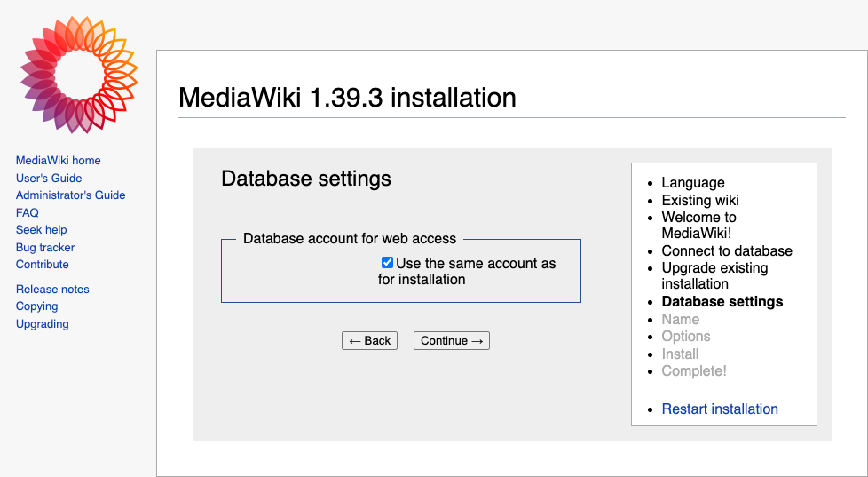Go back with the Back button
This screenshot has width=868, height=477.
point(369,341)
